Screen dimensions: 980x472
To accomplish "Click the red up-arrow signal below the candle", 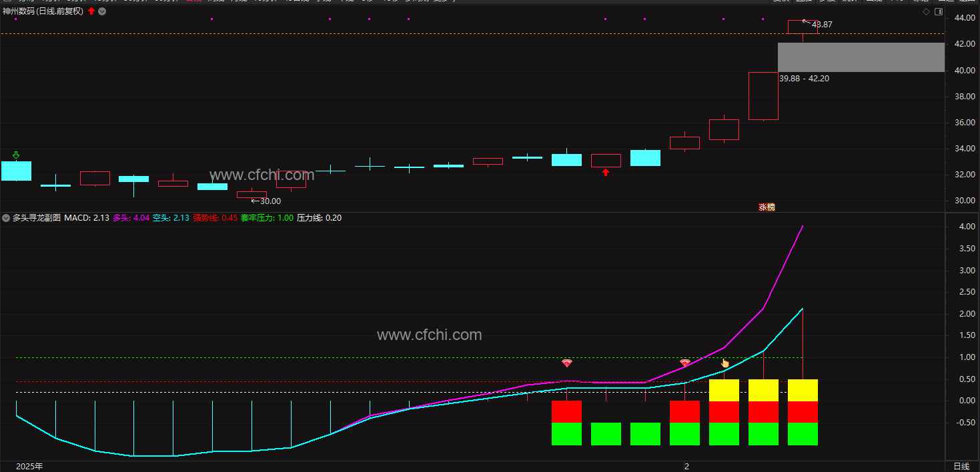I will pyautogui.click(x=606, y=172).
